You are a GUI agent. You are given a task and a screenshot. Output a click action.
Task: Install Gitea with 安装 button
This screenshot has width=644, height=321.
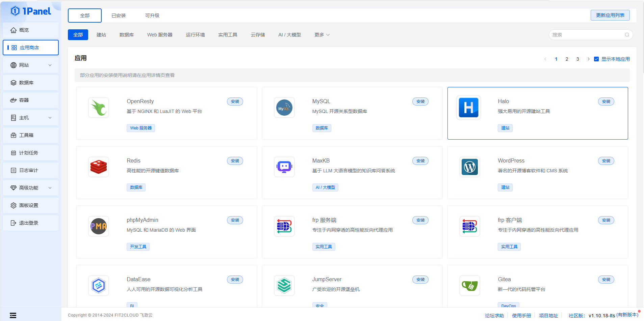606,280
